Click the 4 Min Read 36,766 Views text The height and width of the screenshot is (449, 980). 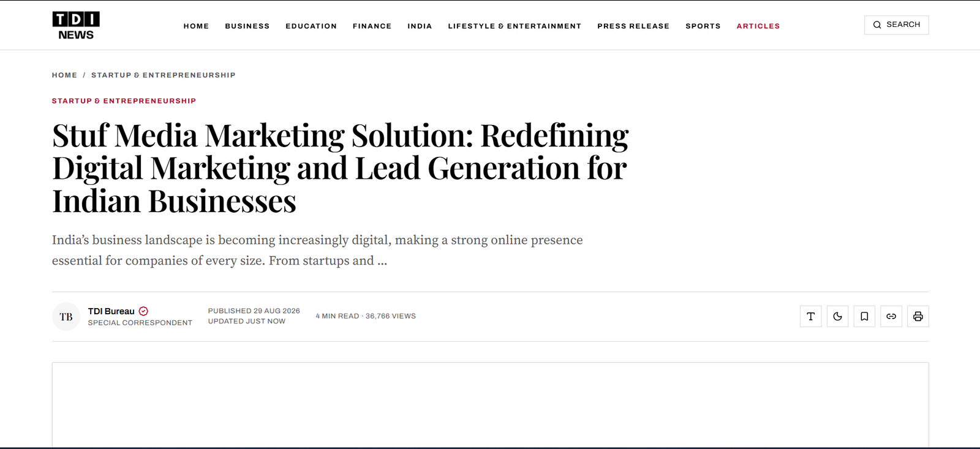[x=366, y=316]
